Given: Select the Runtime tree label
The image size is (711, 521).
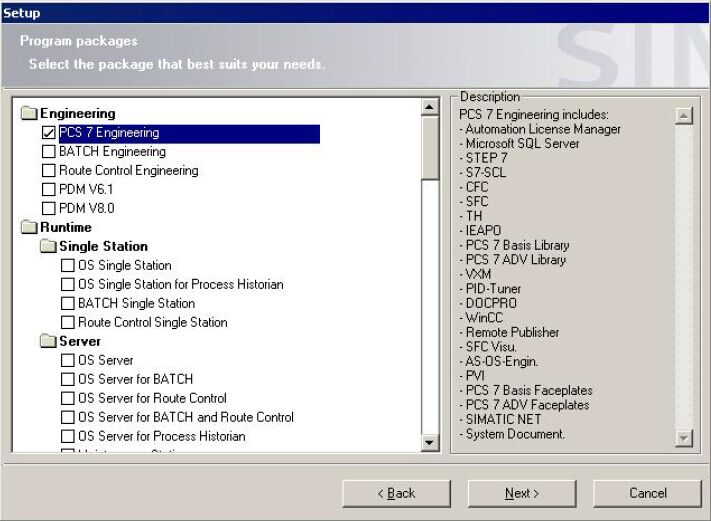Looking at the screenshot, I should [x=66, y=227].
